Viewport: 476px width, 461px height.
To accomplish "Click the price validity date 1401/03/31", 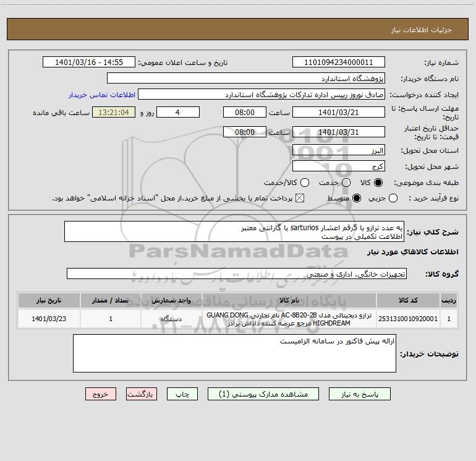I will click(x=339, y=132).
